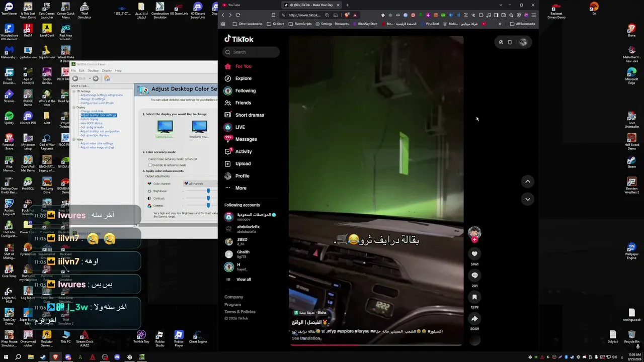Like the TikTok video with the heart icon
The width and height of the screenshot is (644, 362).
coord(474,254)
